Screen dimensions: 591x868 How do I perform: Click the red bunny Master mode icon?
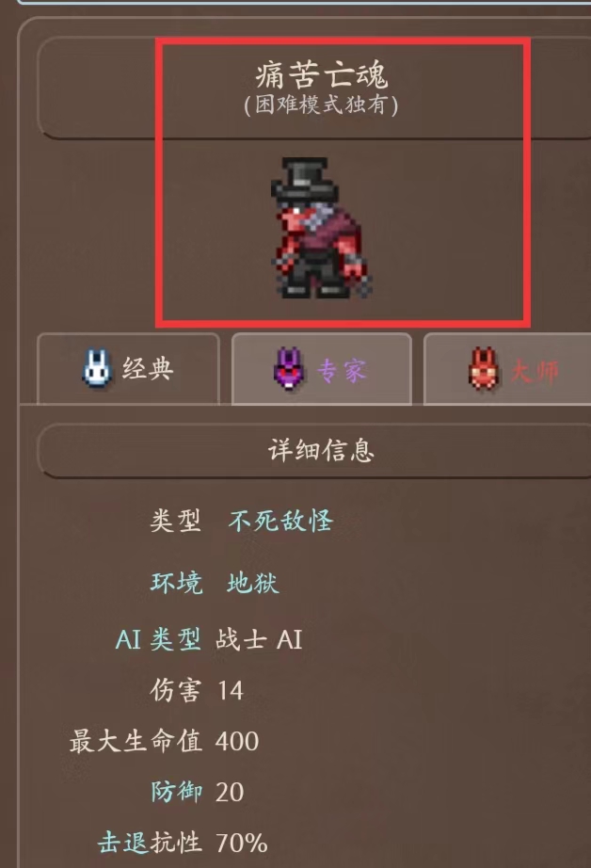coord(483,369)
